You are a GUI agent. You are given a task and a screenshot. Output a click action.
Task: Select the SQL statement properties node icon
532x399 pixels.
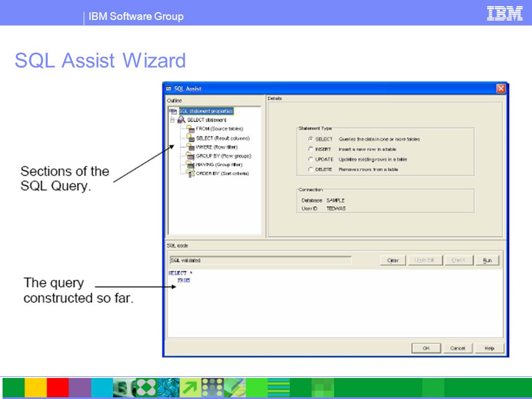coord(173,111)
